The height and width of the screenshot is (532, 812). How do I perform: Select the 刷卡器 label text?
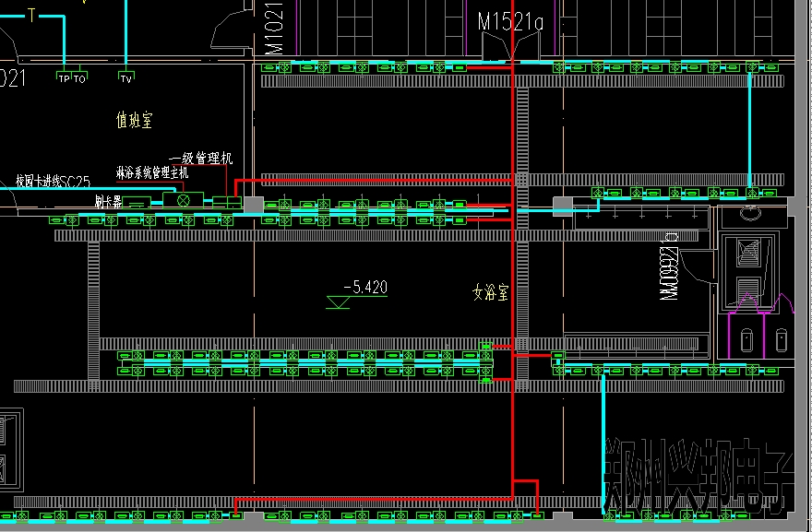click(x=108, y=200)
